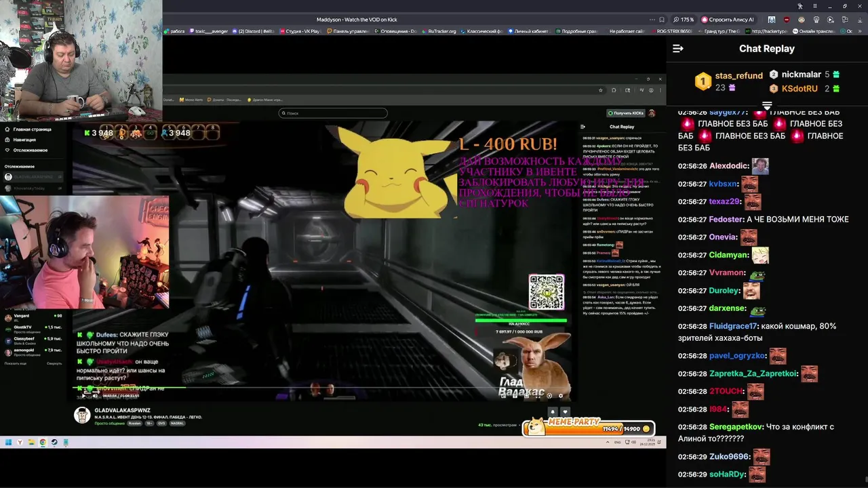This screenshot has height=488, width=868.
Task: Click the emote posted by kvbsxn
Action: pyautogui.click(x=749, y=184)
